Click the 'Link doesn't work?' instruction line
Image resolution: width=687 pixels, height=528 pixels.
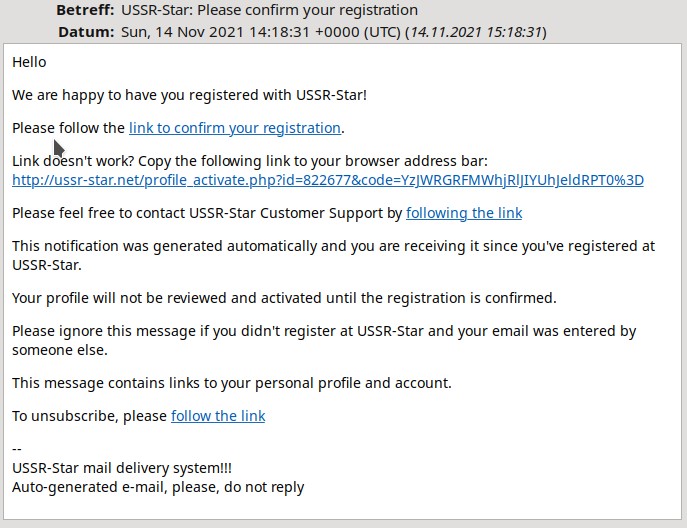[250, 161]
